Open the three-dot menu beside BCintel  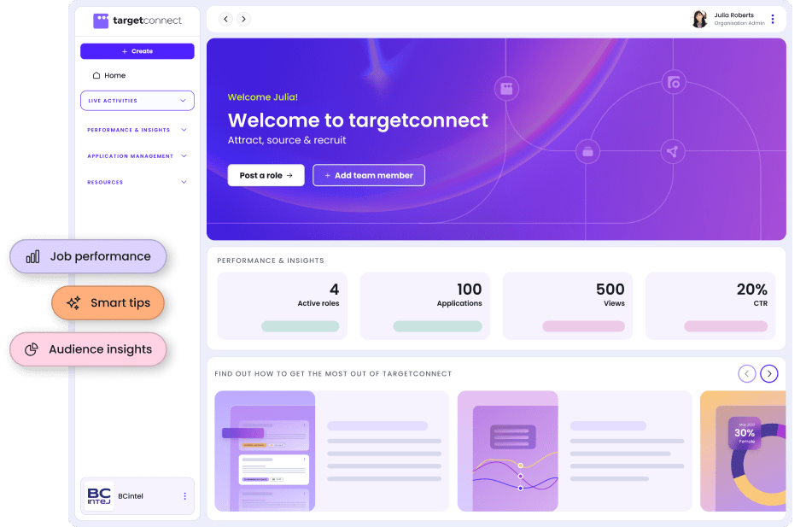coord(184,496)
